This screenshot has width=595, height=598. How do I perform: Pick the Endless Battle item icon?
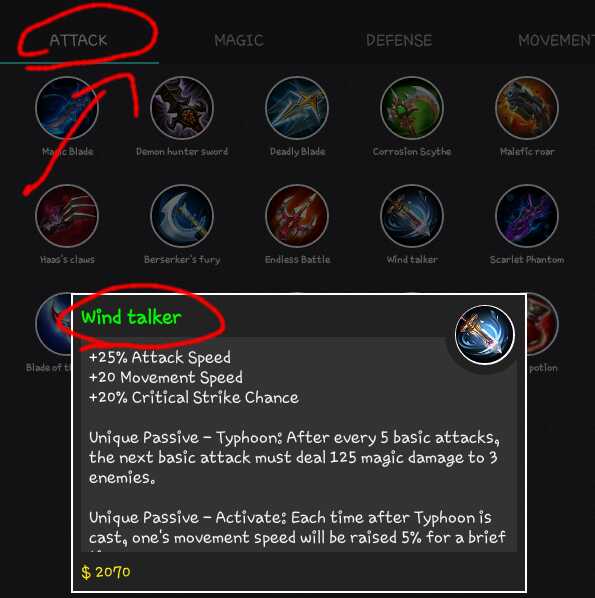[x=297, y=216]
